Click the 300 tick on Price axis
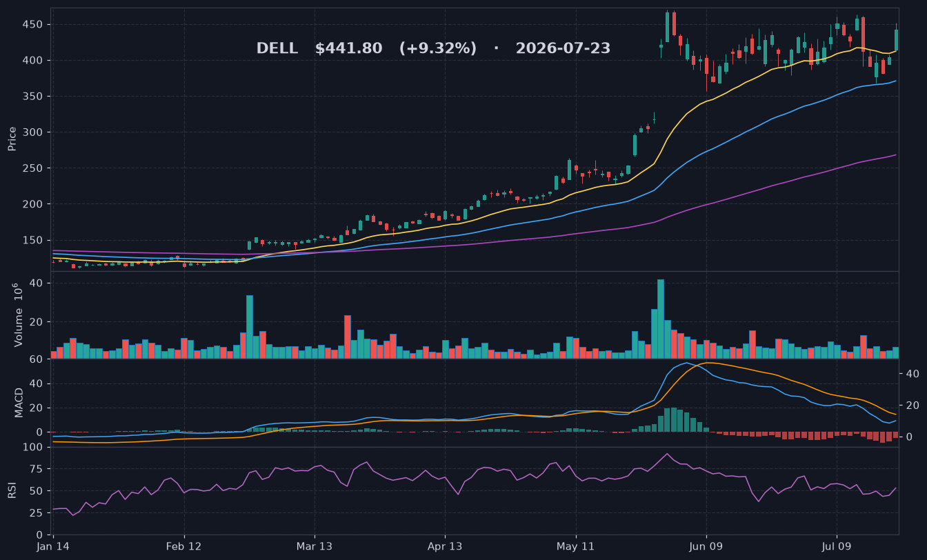The width and height of the screenshot is (927, 560). (x=33, y=132)
